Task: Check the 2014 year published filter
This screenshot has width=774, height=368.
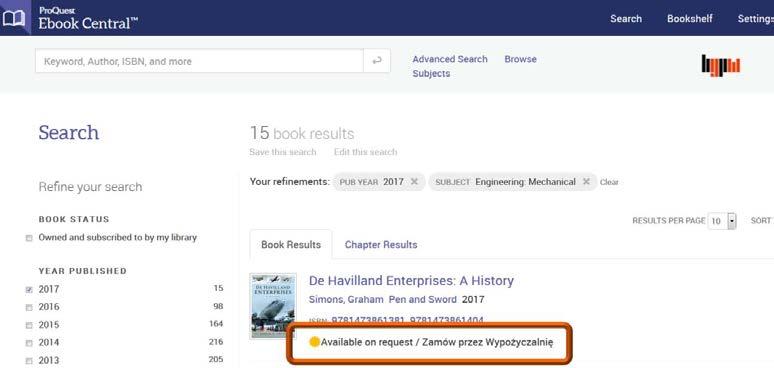Action: 29,343
